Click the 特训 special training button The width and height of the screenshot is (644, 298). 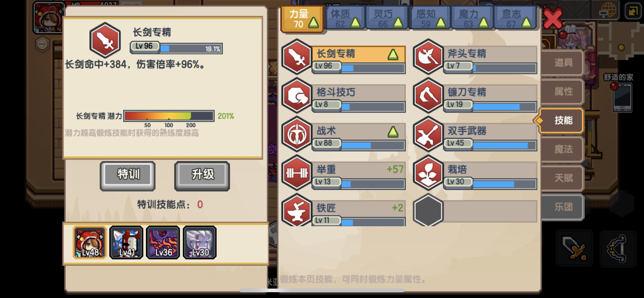128,175
